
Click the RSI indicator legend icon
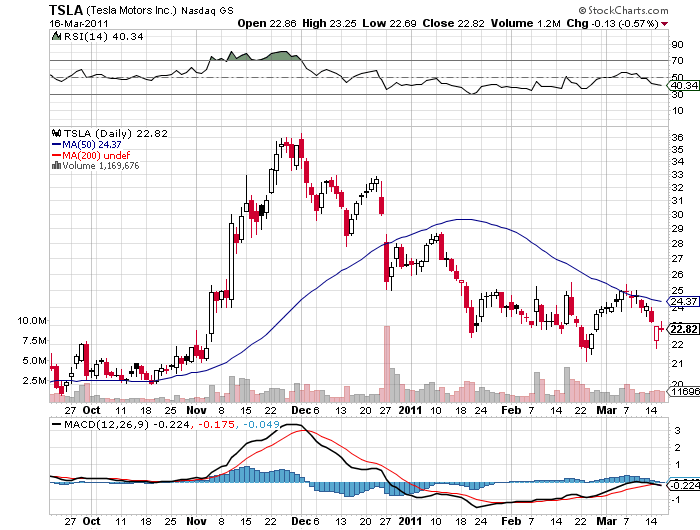pos(56,36)
